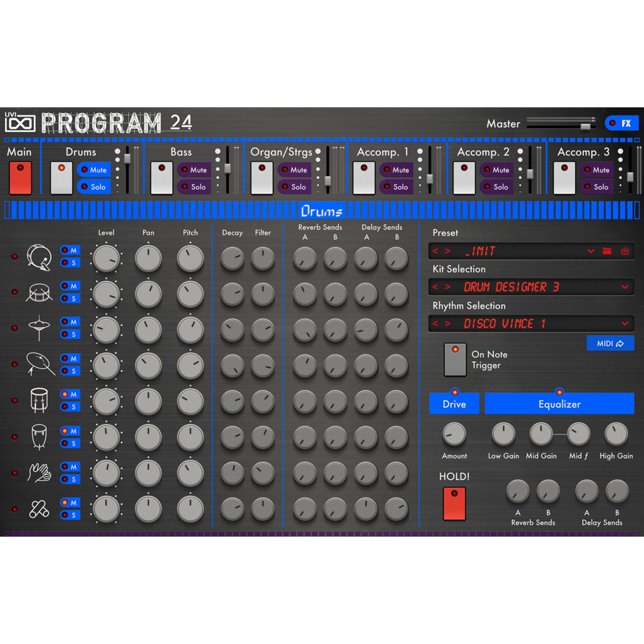Select next rhythm arrow
644x644 pixels.
pos(447,324)
